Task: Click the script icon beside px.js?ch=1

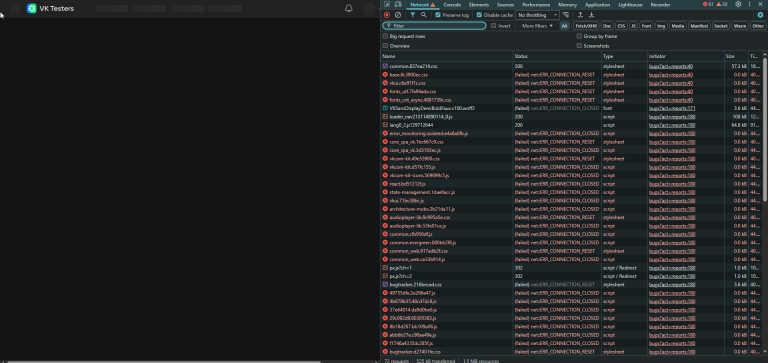Action: click(385, 268)
